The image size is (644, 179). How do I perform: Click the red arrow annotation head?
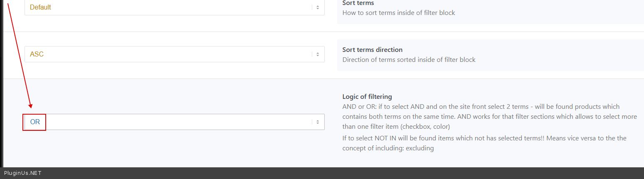coord(31,107)
